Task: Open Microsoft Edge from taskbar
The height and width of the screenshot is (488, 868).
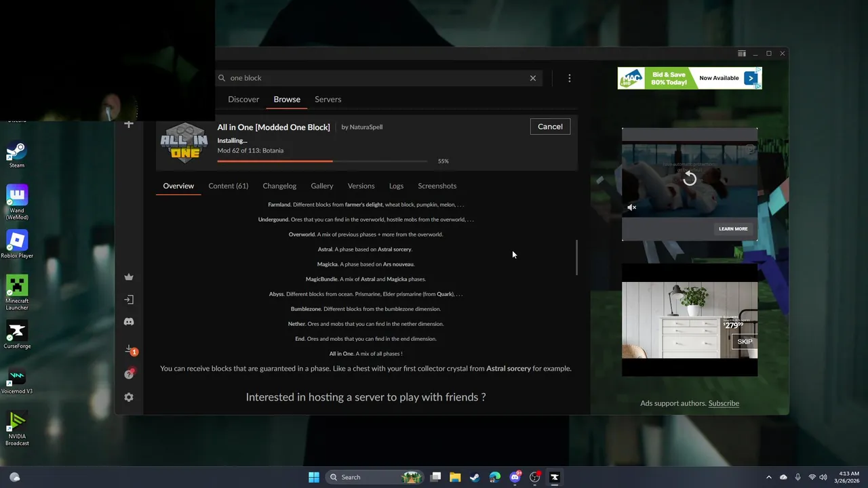Action: click(x=495, y=477)
